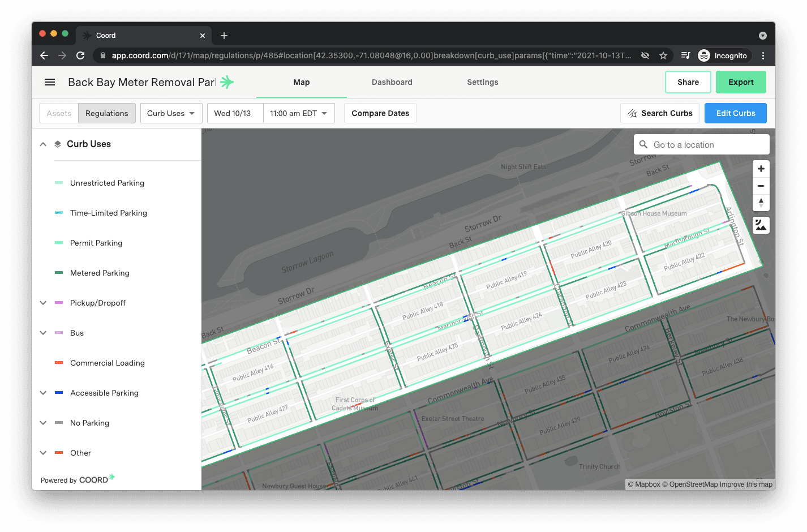Click the layers icon next to Curb Uses
The height and width of the screenshot is (532, 807).
(58, 144)
